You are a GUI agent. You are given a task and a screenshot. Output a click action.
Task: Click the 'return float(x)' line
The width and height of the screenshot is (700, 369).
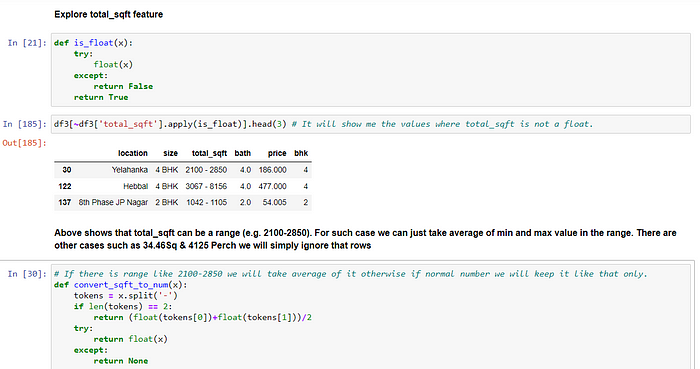coord(130,339)
